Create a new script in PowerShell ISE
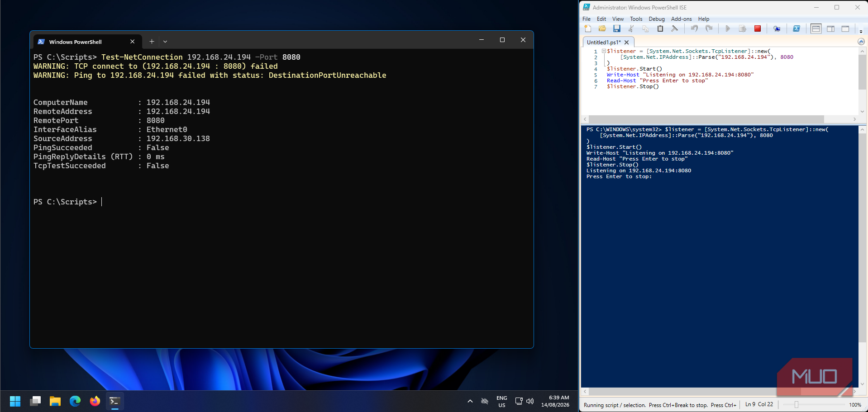Screen dimensions: 868x412 point(587,29)
